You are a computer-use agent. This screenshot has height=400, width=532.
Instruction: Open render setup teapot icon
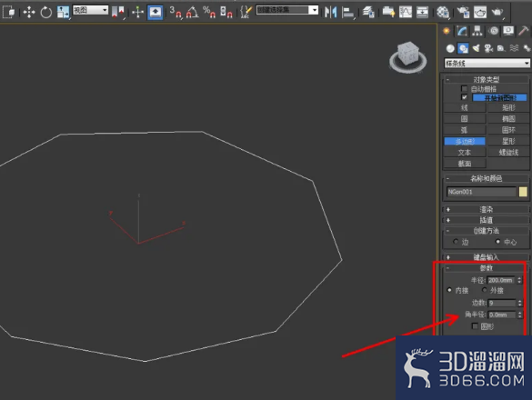(x=463, y=12)
